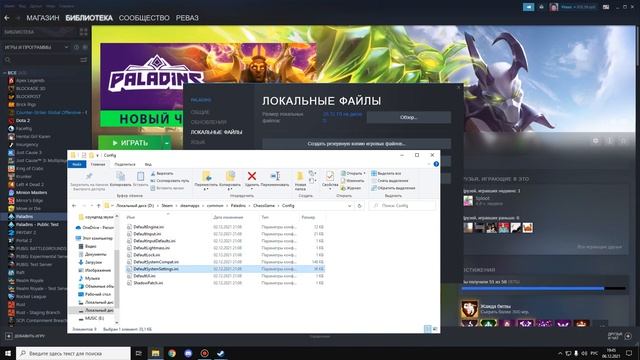Open Steam icon on the Windows taskbar
Viewport: 640px width, 360px height.
(220, 353)
